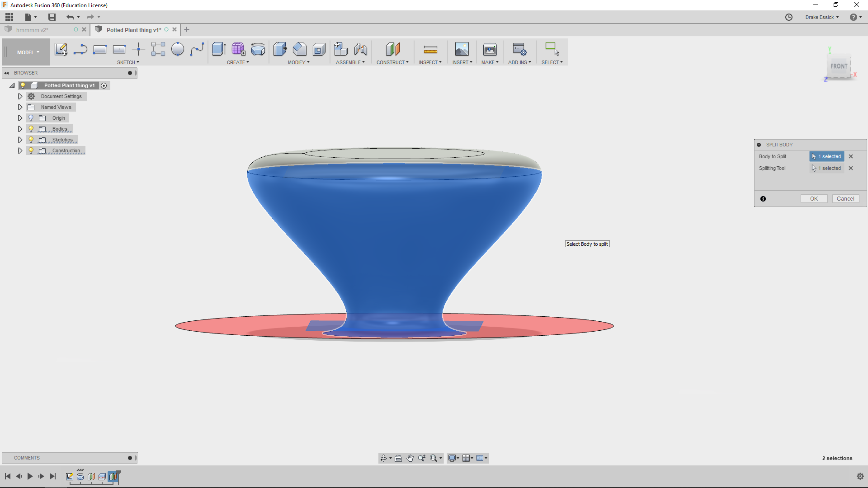
Task: Open the Display Settings dropdown
Action: click(x=453, y=458)
